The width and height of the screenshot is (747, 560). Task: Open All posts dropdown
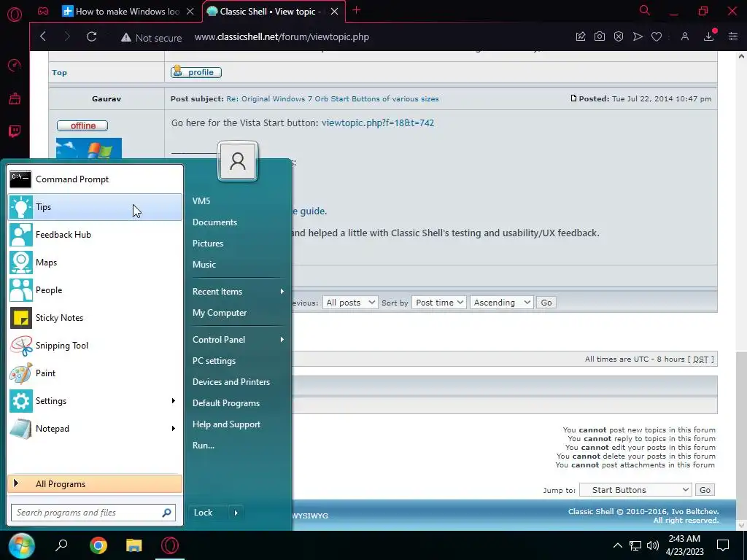tap(350, 303)
